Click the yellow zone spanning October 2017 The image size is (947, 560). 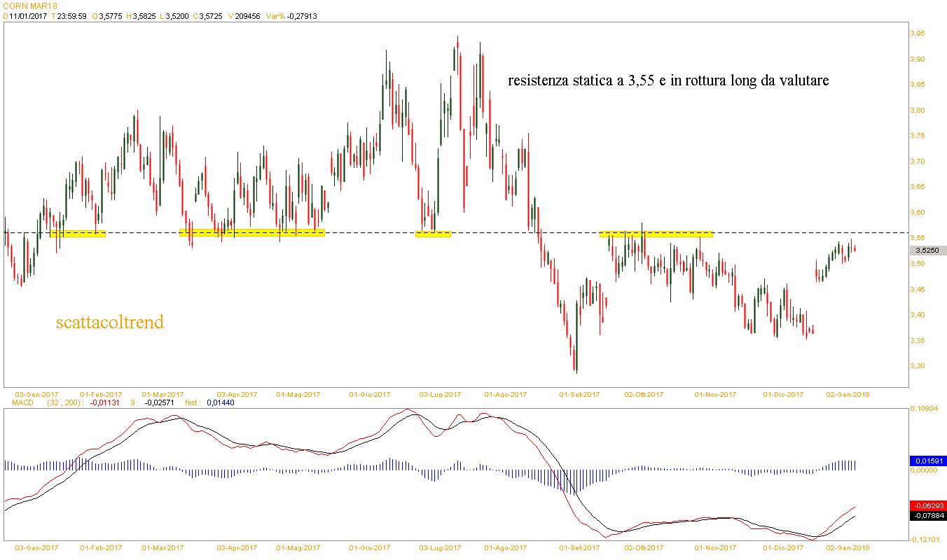(656, 234)
